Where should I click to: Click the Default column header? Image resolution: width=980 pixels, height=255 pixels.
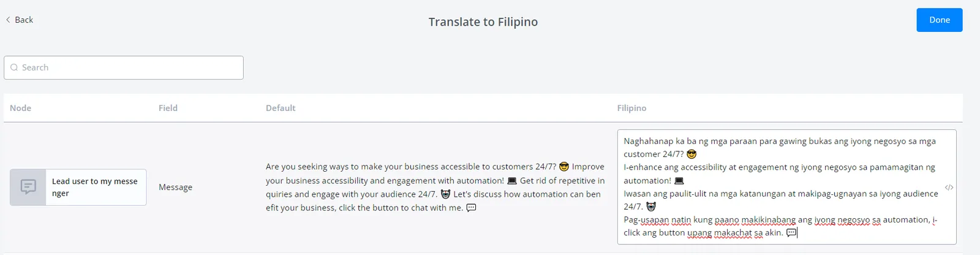pos(281,108)
